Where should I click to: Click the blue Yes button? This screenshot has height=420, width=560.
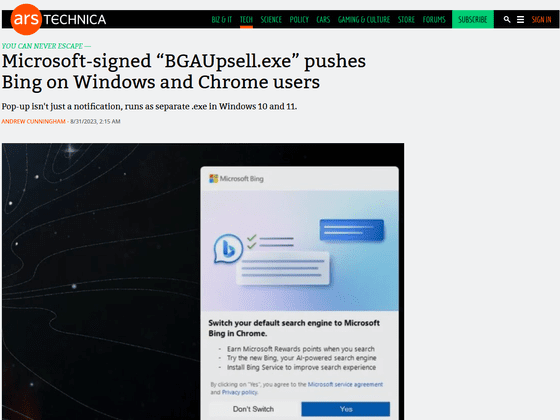tap(346, 409)
